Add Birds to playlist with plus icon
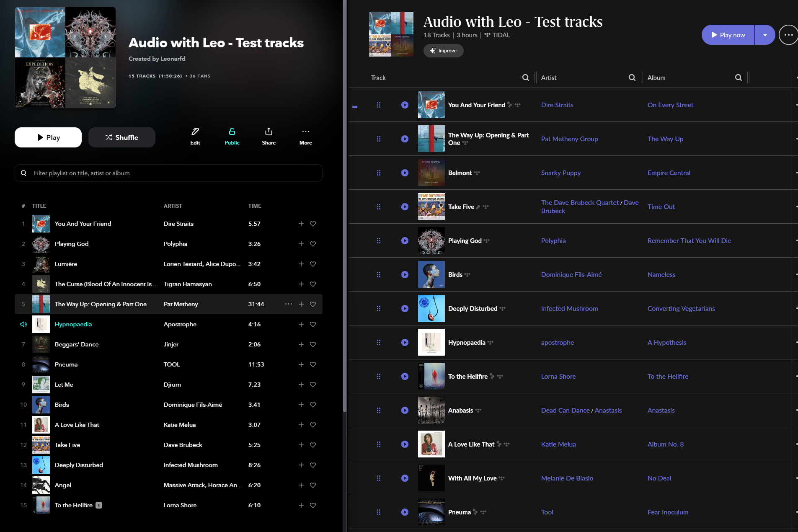Screen dimensions: 798x532 301,405
